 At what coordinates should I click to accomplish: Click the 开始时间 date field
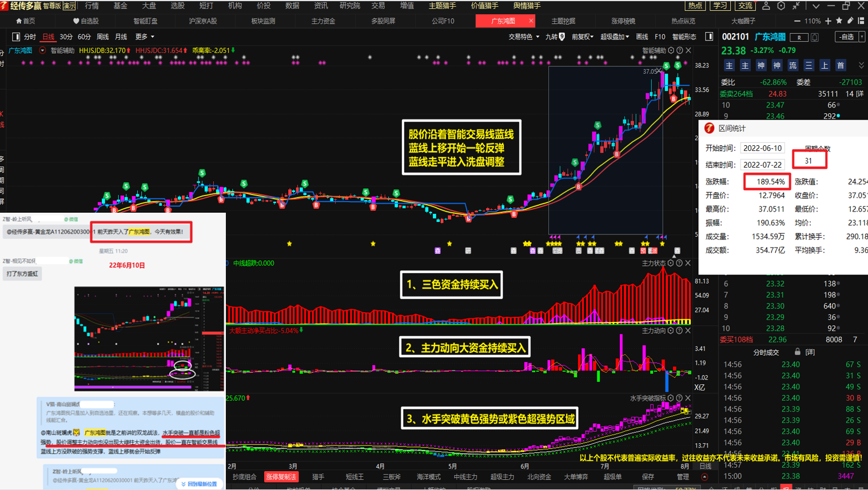762,148
